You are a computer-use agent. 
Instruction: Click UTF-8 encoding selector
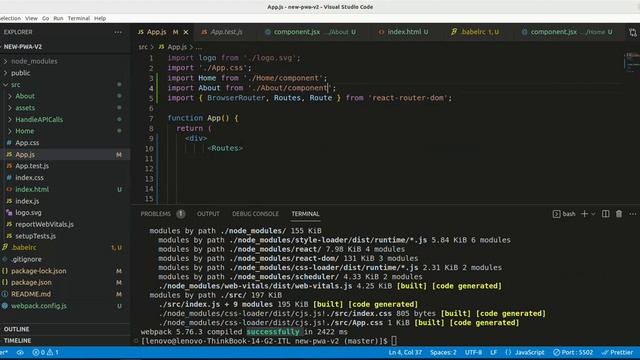[x=473, y=352]
